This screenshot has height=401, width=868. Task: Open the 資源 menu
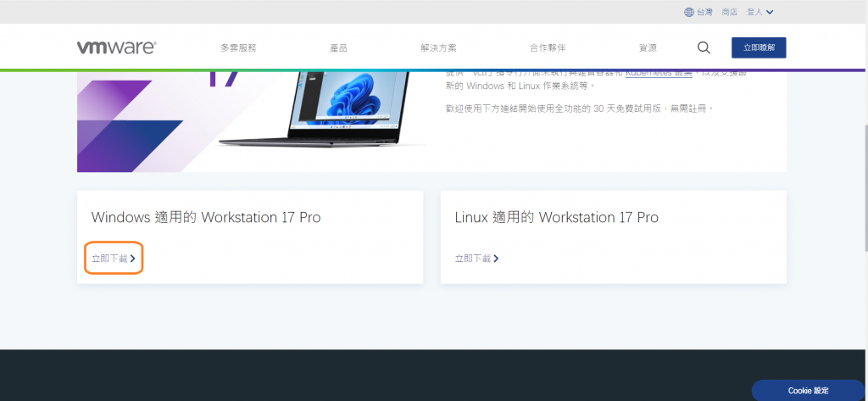[x=648, y=48]
